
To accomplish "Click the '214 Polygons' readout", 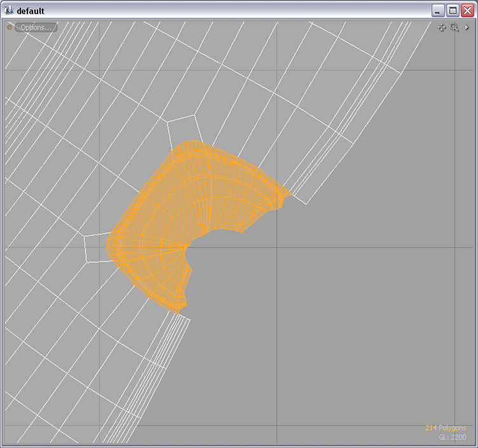I will (446, 428).
